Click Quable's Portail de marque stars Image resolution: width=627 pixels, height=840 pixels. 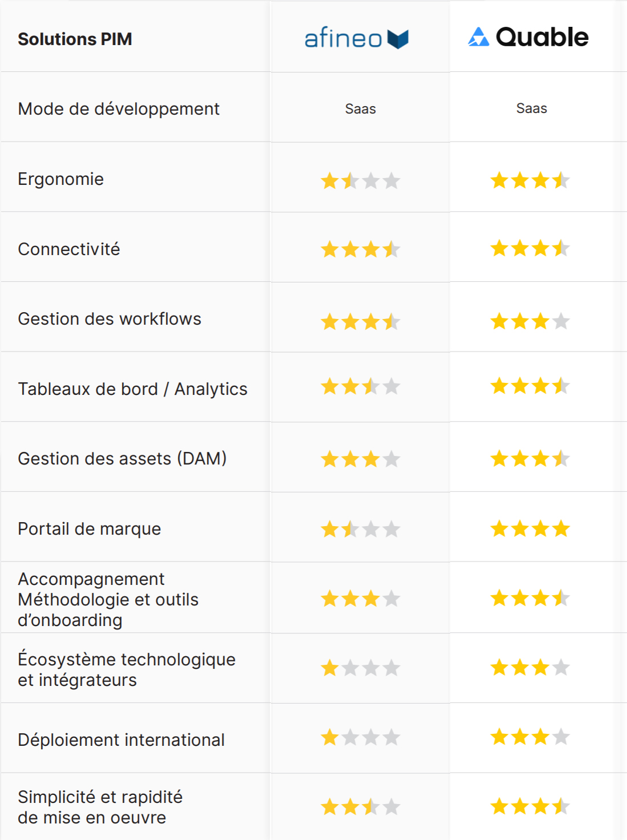[530, 528]
